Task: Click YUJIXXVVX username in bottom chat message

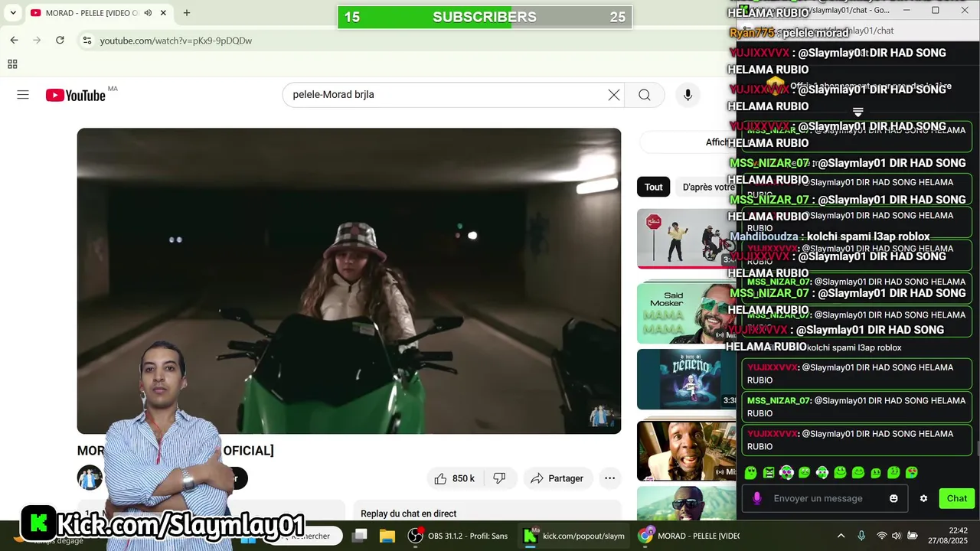Action: coord(773,434)
